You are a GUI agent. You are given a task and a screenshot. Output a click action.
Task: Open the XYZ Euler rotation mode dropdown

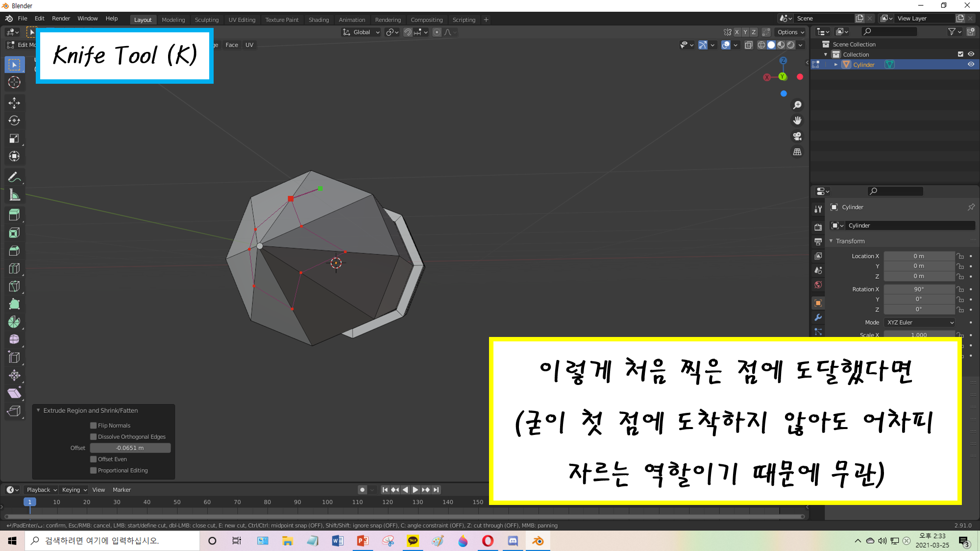[x=920, y=322]
